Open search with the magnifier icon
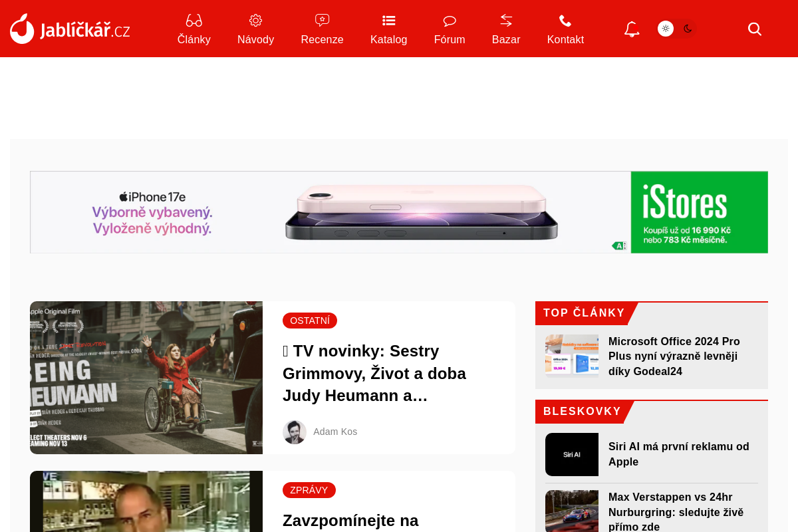Image resolution: width=798 pixels, height=532 pixels. click(755, 29)
